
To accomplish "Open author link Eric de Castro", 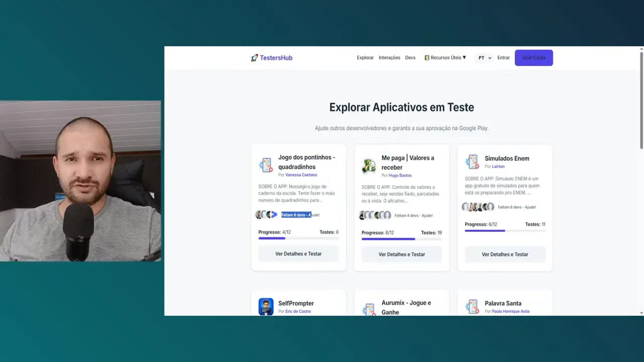I will coord(298,311).
